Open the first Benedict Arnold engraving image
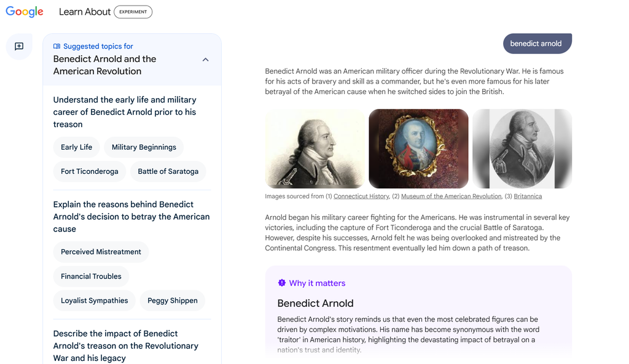The height and width of the screenshot is (364, 629). 314,149
